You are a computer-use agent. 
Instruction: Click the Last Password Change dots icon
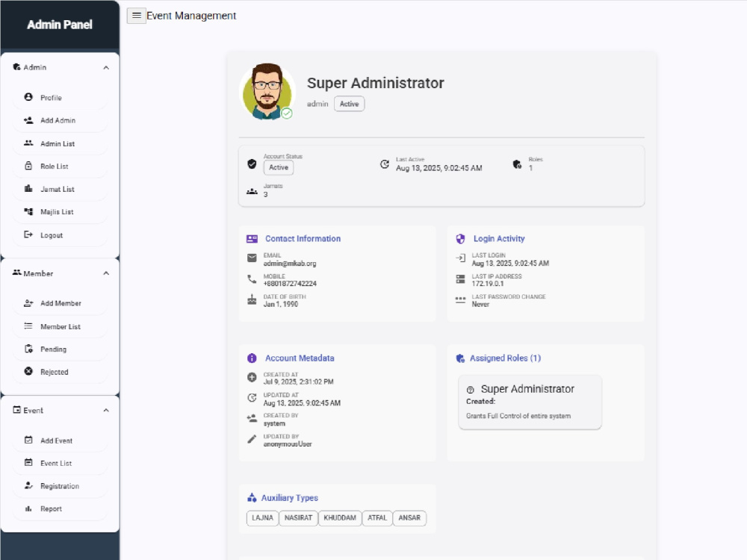pos(460,299)
